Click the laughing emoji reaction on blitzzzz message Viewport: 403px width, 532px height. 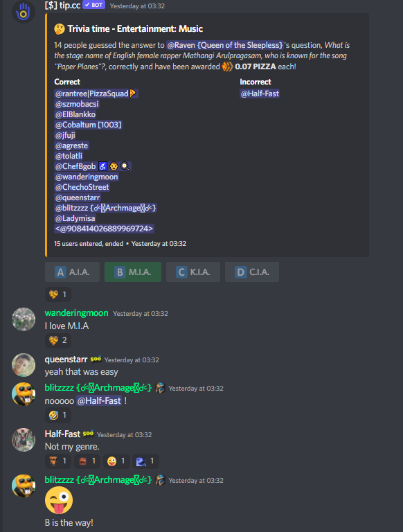coord(58,416)
